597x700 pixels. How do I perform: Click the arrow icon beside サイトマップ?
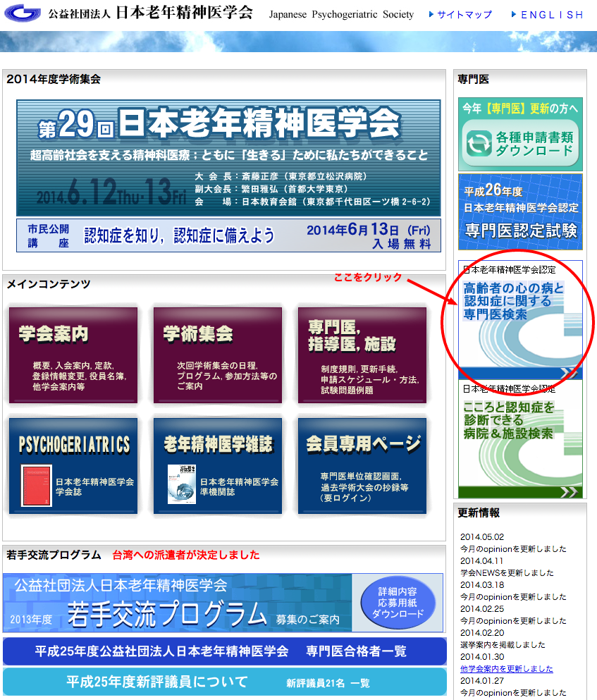click(x=431, y=14)
